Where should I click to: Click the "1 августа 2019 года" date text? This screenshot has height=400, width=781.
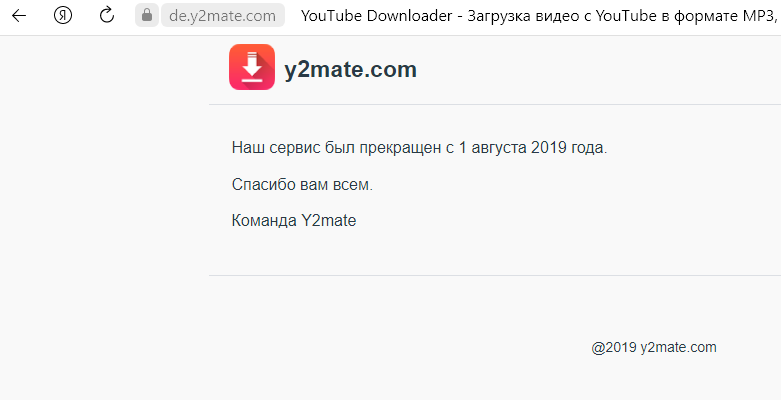pos(532,148)
